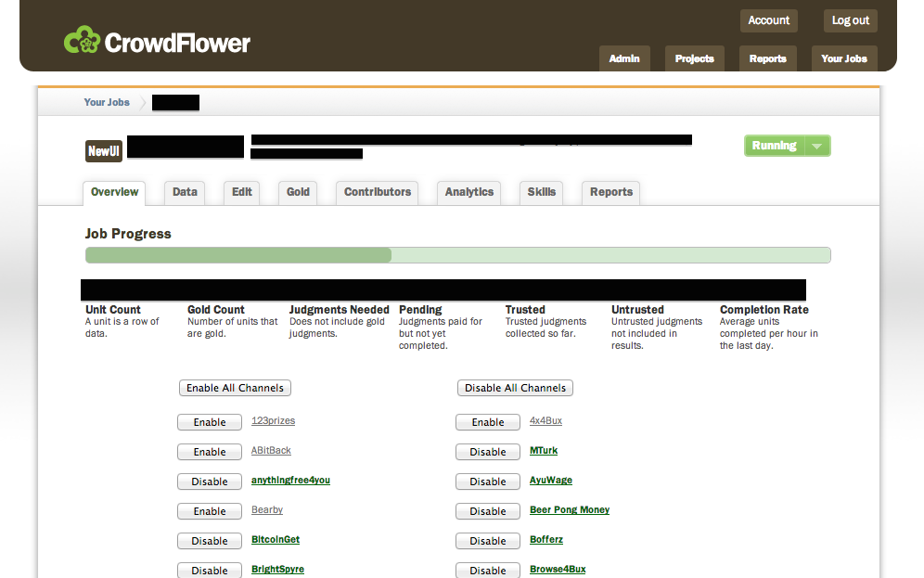Click Disable All Channels button
Image resolution: width=924 pixels, height=578 pixels.
(515, 388)
